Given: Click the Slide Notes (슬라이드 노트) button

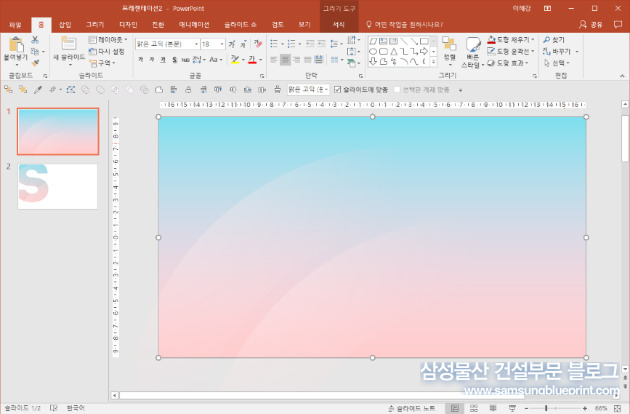Looking at the screenshot, I should coord(411,408).
